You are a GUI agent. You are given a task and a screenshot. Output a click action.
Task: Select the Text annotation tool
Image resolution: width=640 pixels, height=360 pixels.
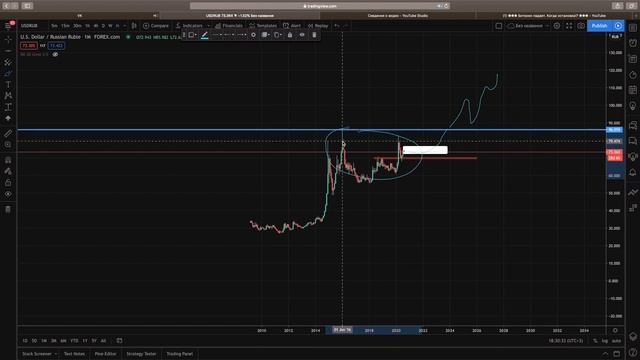tap(8, 84)
